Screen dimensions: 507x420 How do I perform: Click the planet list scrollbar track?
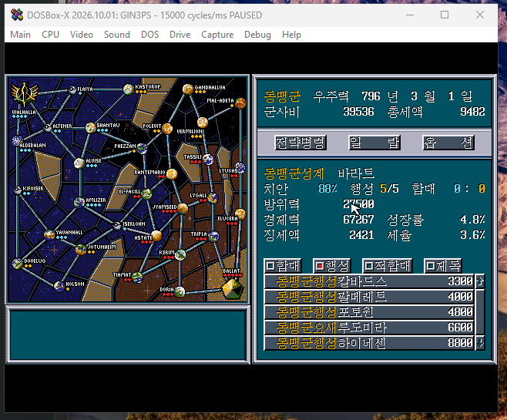tap(480, 312)
